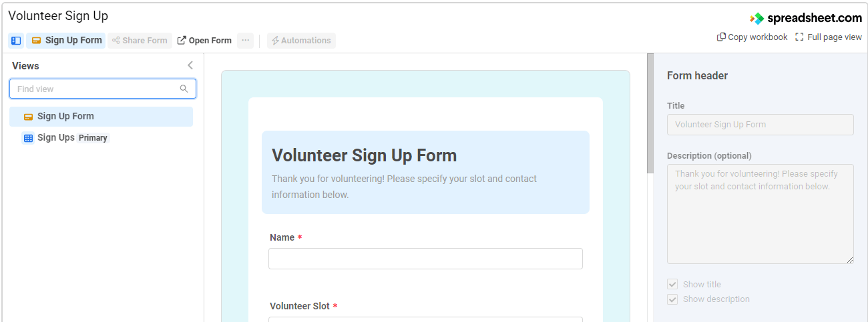Image resolution: width=868 pixels, height=322 pixels.
Task: Click the form preview vertical scrollbar
Action: (650, 113)
